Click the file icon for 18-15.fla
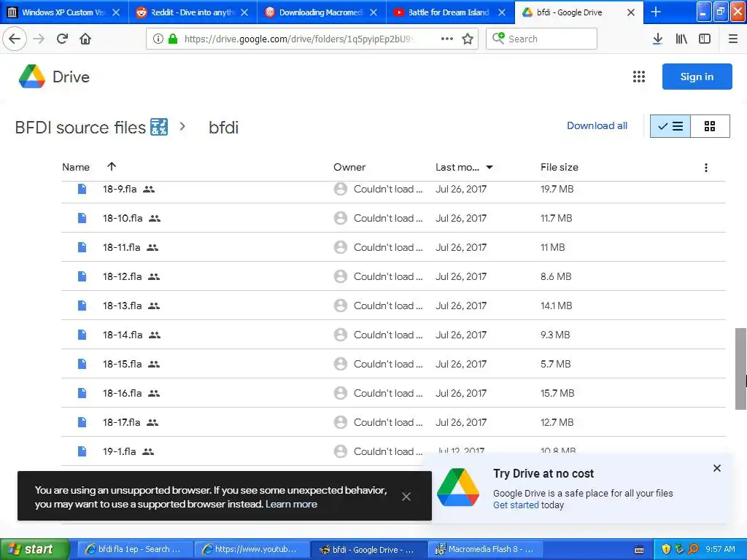This screenshot has height=560, width=747. (82, 364)
